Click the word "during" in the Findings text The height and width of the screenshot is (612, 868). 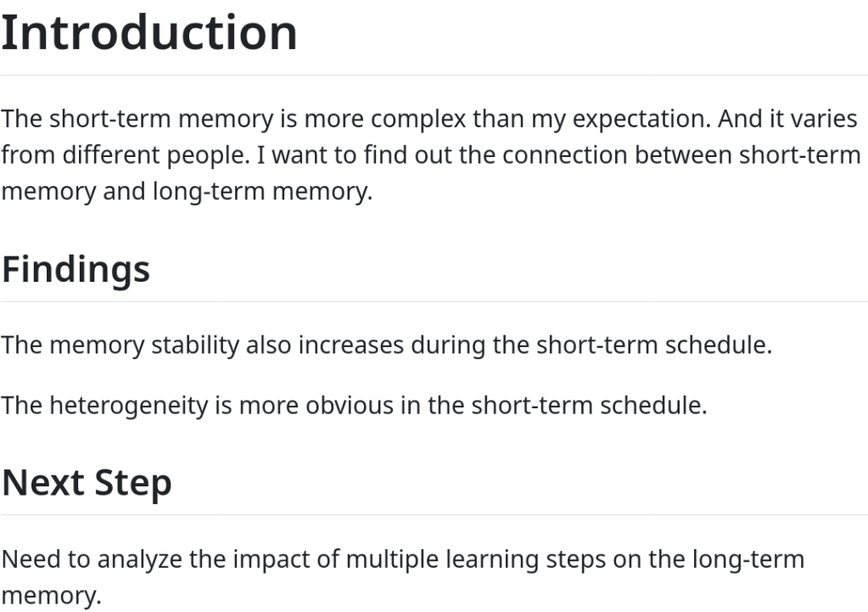443,346
